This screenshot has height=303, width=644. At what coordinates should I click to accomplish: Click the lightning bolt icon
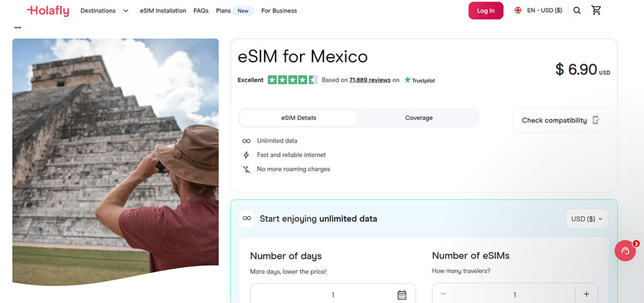pos(247,155)
